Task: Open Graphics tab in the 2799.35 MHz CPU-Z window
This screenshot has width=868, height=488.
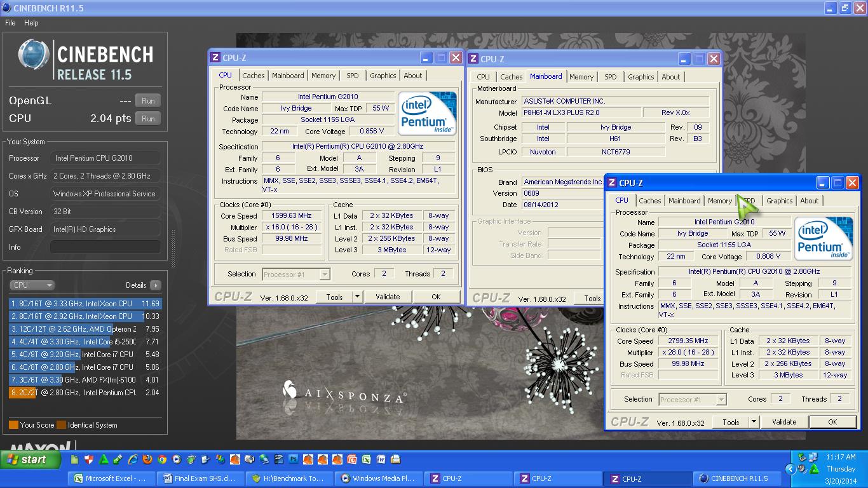Action: [780, 201]
